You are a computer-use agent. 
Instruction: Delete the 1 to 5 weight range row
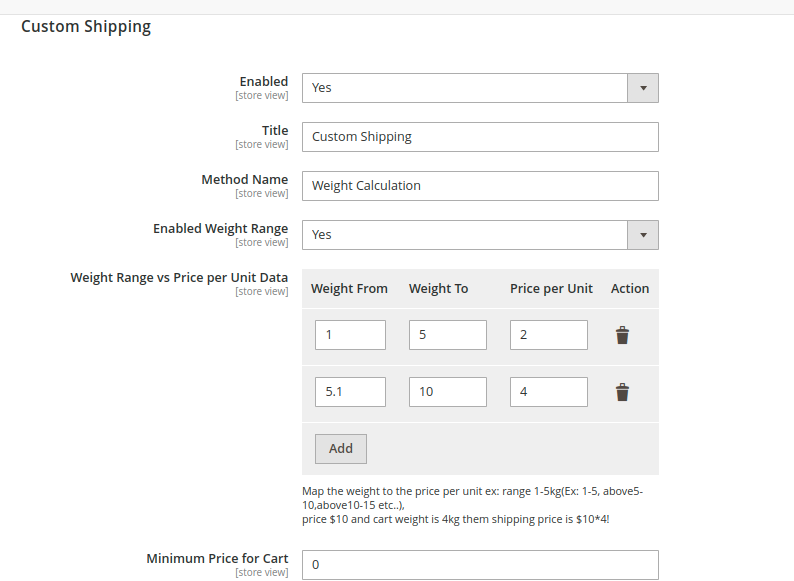tap(622, 335)
